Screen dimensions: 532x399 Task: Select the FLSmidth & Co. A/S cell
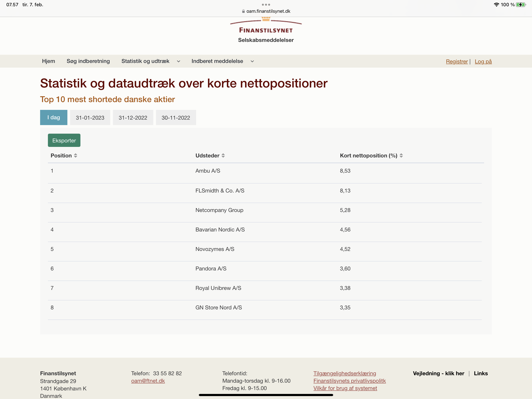(x=220, y=191)
